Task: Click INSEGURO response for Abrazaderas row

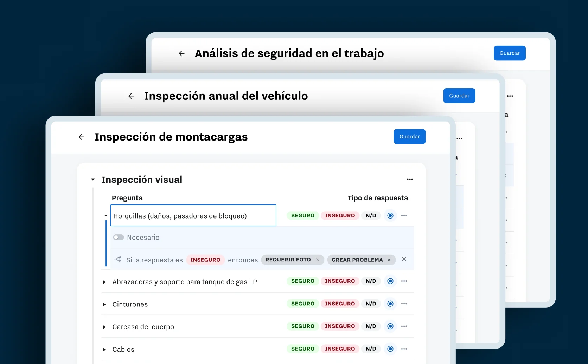Action: 340,281
